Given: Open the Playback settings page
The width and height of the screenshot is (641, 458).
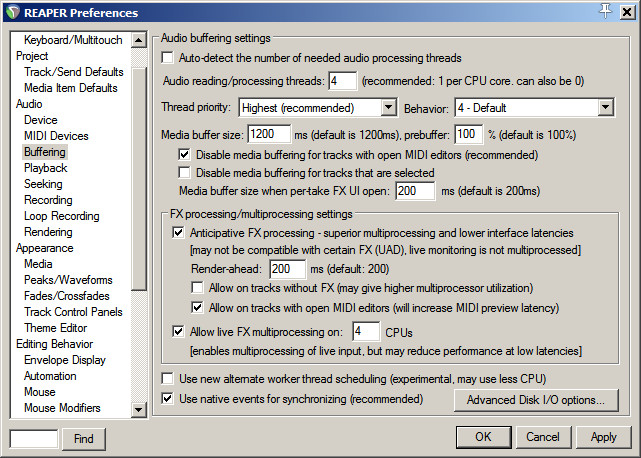Looking at the screenshot, I should coord(46,168).
